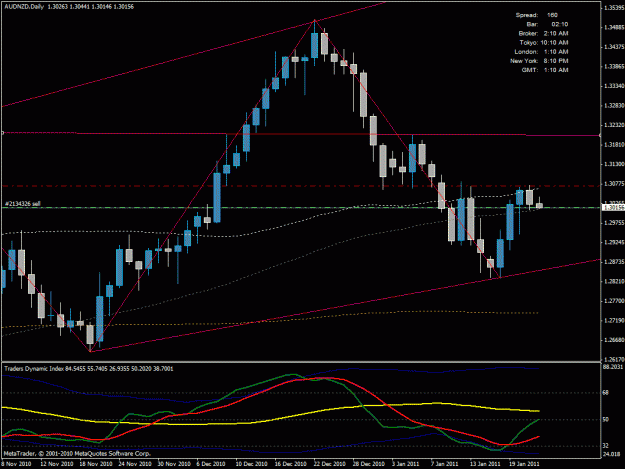Click the 6 Dec 2010 date label
The width and height of the screenshot is (625, 469).
tap(211, 464)
